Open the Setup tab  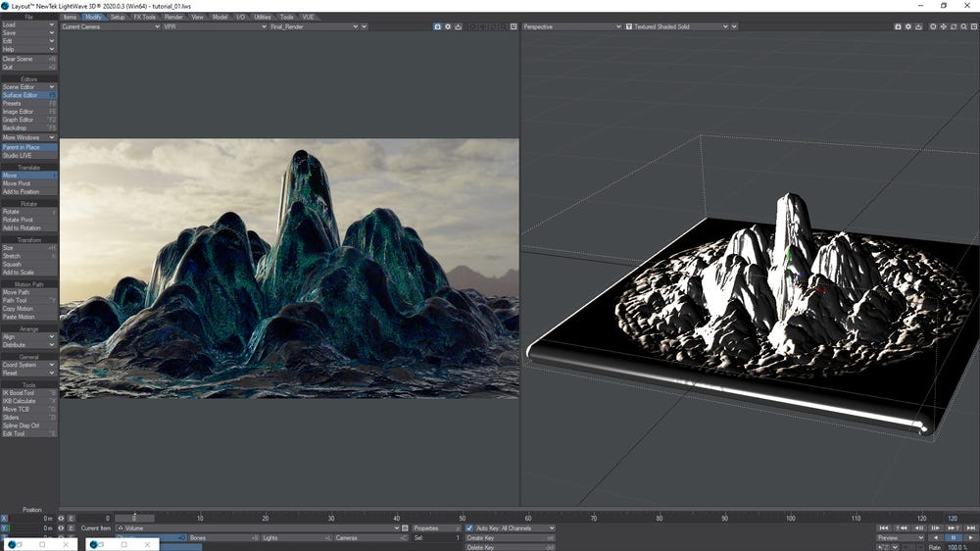[x=118, y=17]
